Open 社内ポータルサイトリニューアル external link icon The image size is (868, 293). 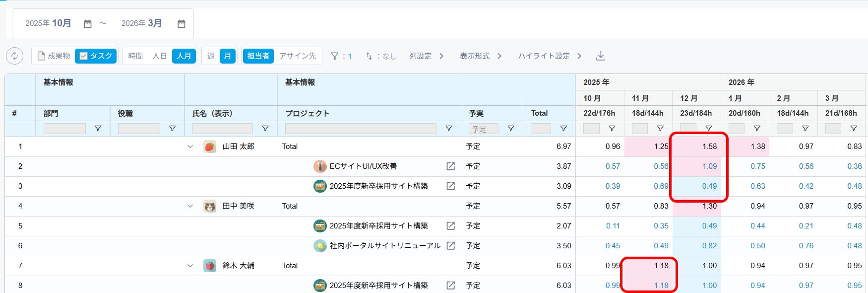pyautogui.click(x=450, y=246)
